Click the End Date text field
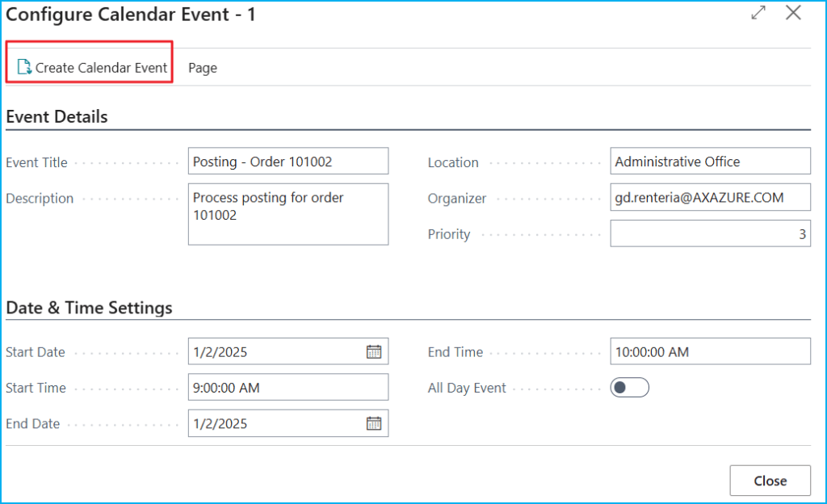The image size is (827, 504). pyautogui.click(x=275, y=423)
